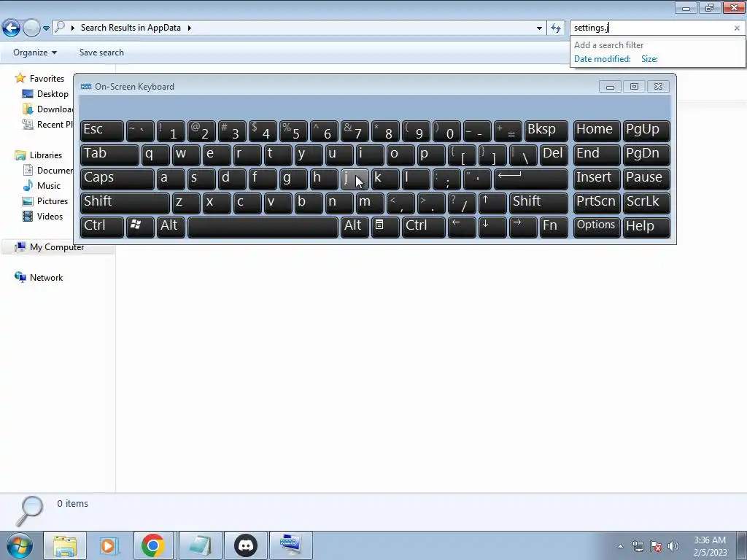
Task: Open the Pictures library
Action: click(x=46, y=201)
